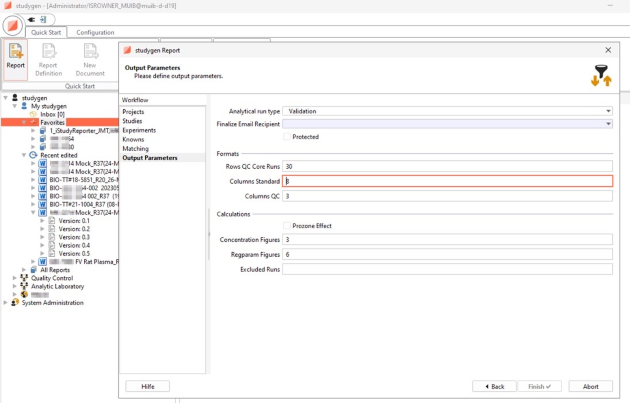Viewport: 630px width, 403px height.
Task: Select the Analytic Laboratory tree icon
Action: coord(24,286)
